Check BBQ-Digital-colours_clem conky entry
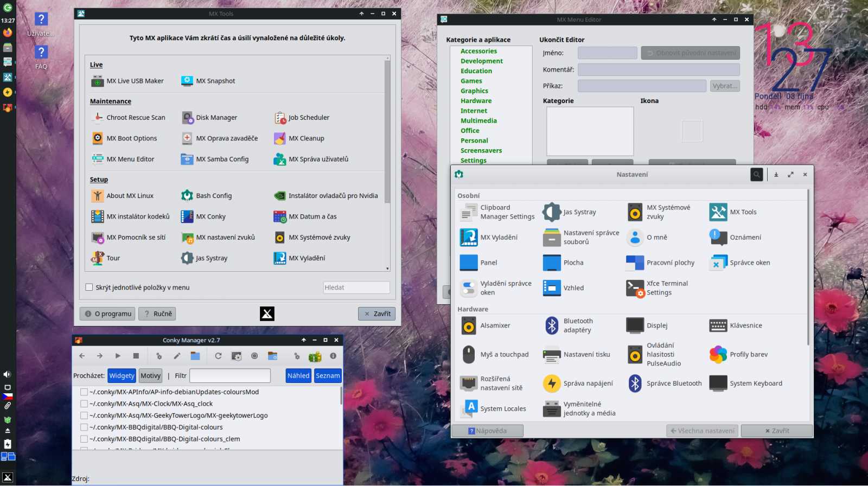 (84, 439)
